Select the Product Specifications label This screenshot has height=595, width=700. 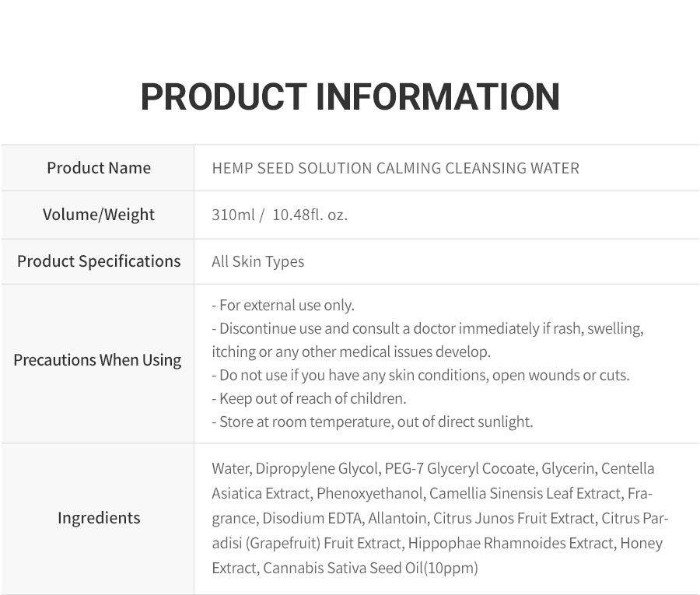coord(99,261)
